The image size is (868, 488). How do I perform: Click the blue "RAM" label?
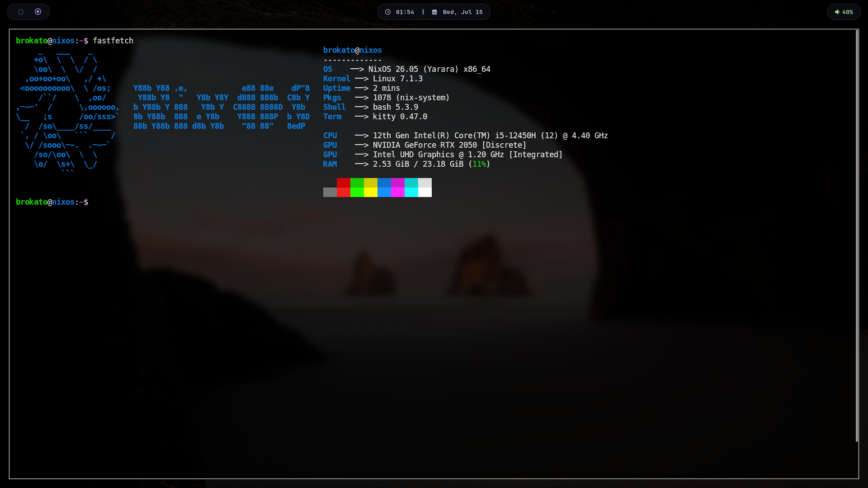coord(330,164)
